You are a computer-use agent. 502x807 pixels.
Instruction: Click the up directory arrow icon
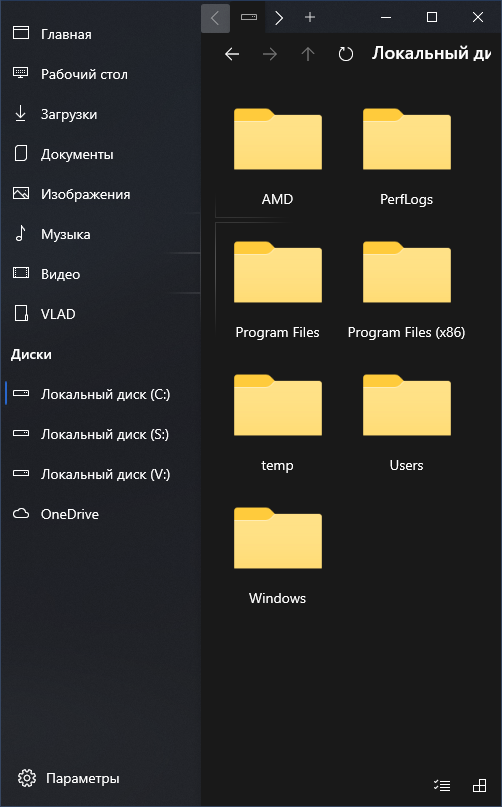pyautogui.click(x=308, y=54)
